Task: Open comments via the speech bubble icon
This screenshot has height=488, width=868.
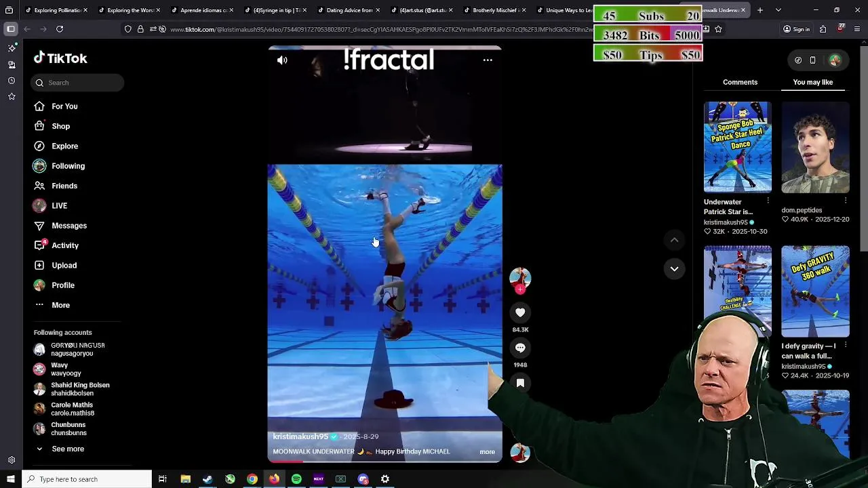Action: coord(520,348)
